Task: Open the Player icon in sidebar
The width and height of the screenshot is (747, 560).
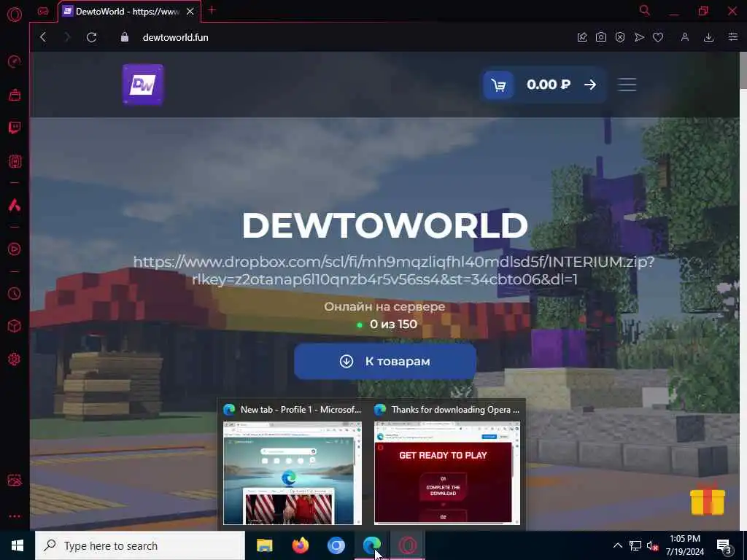Action: tap(15, 249)
